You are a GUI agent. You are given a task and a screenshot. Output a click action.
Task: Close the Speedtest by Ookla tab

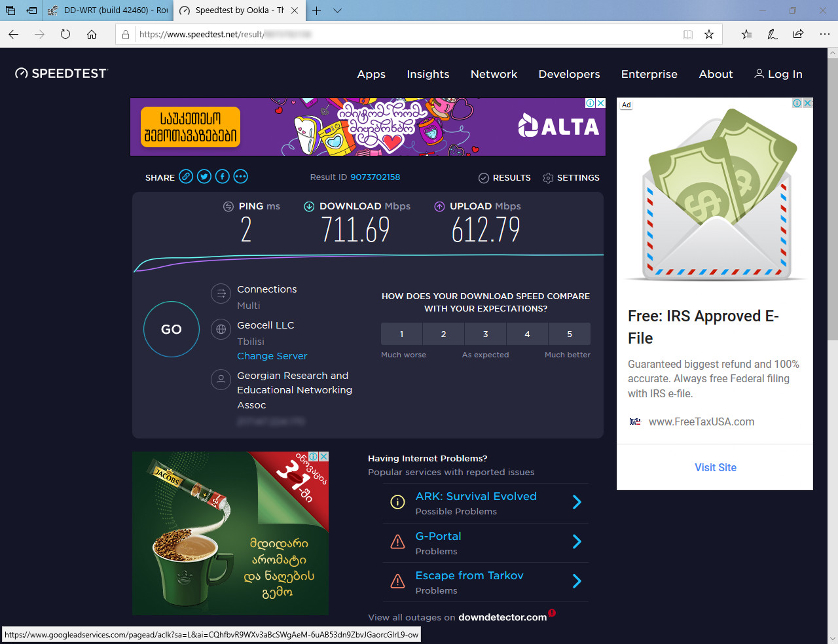point(295,10)
